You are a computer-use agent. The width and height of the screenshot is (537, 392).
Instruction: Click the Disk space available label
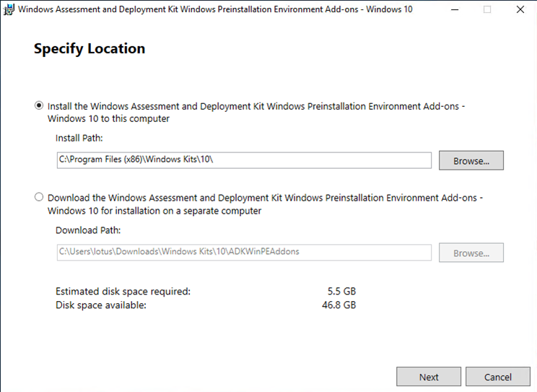point(101,305)
